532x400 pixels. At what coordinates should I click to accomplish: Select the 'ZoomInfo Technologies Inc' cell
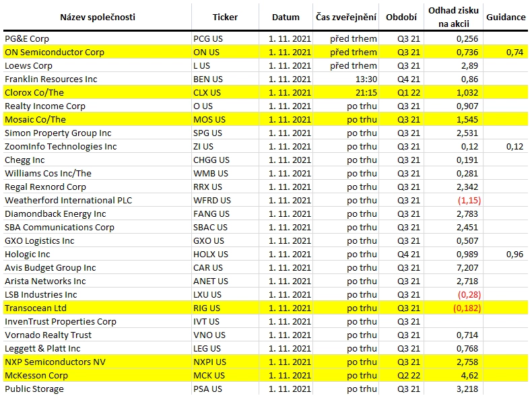tap(98, 147)
